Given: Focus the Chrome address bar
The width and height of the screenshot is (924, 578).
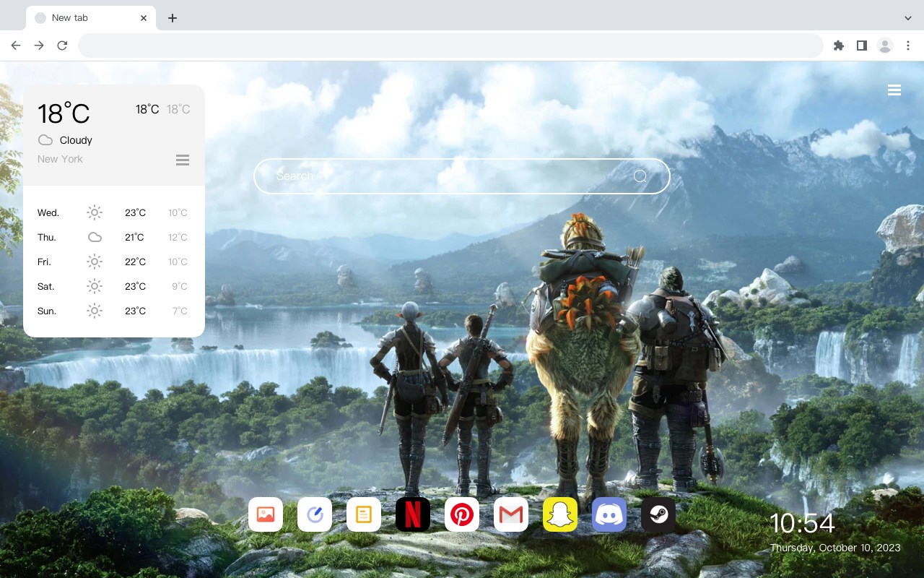Looking at the screenshot, I should coord(450,46).
